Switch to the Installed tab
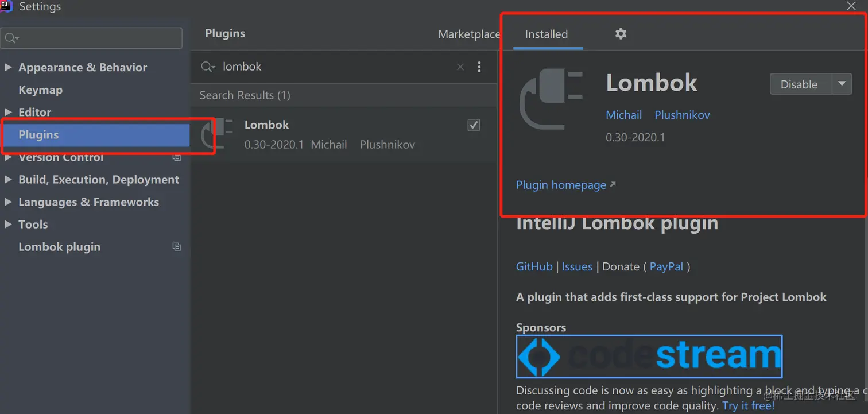The width and height of the screenshot is (868, 414). click(547, 34)
